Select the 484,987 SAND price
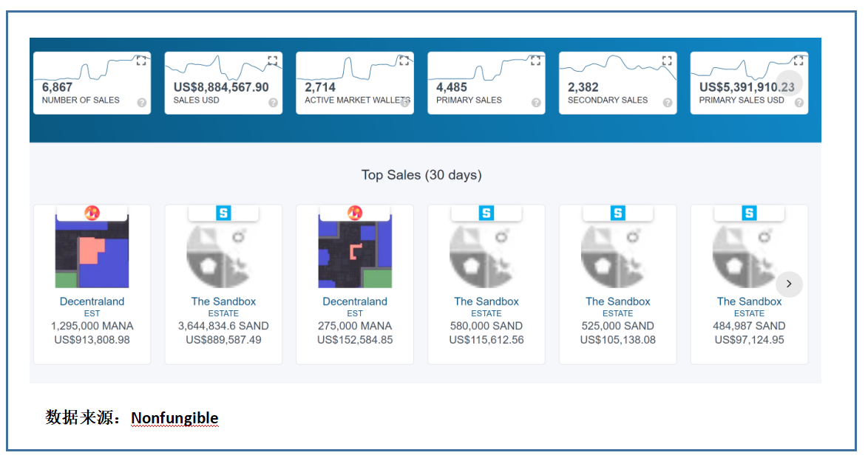This screenshot has height=461, width=868. (750, 326)
